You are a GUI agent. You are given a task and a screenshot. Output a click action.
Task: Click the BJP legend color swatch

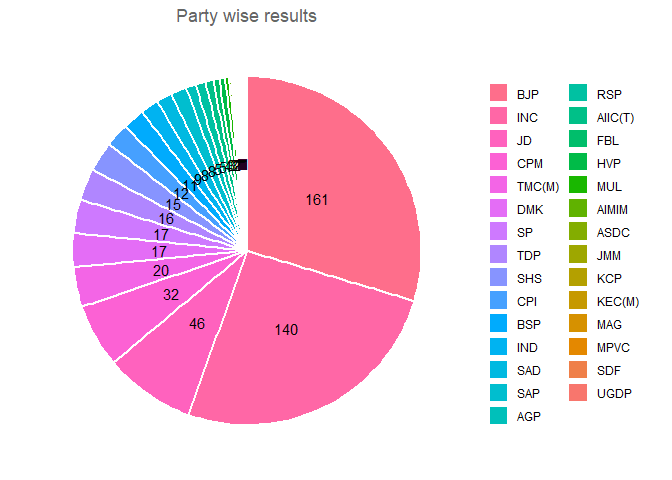(498, 94)
